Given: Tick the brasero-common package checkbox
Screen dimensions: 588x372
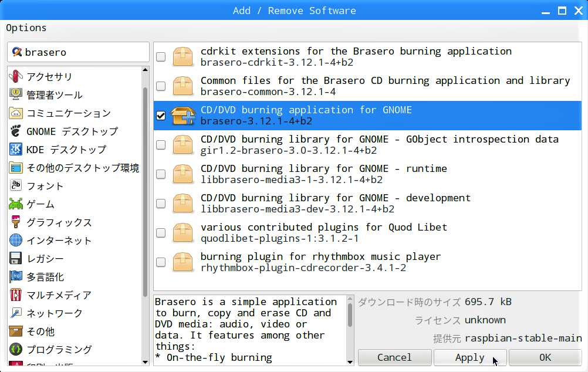Looking at the screenshot, I should pyautogui.click(x=161, y=86).
